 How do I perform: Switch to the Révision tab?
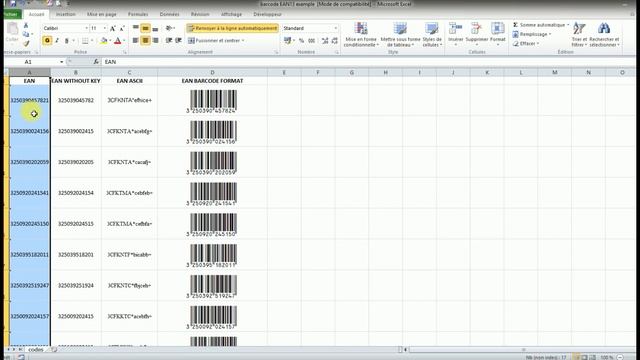click(200, 14)
